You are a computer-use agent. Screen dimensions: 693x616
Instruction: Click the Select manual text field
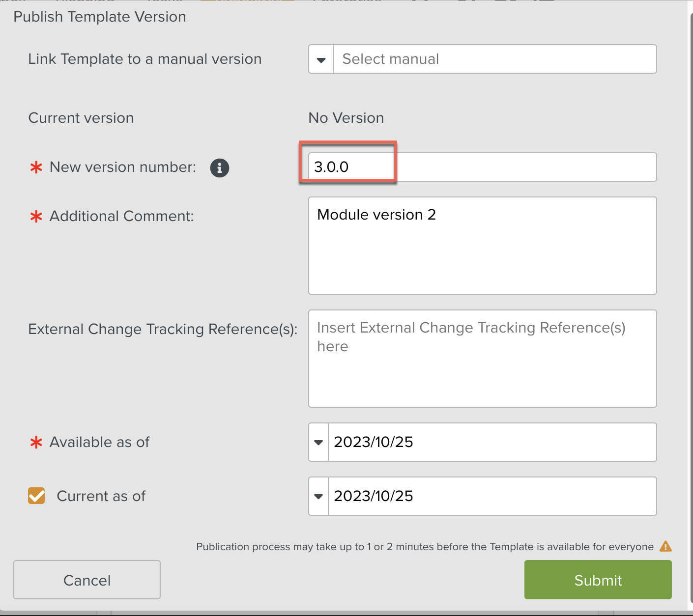coord(494,59)
